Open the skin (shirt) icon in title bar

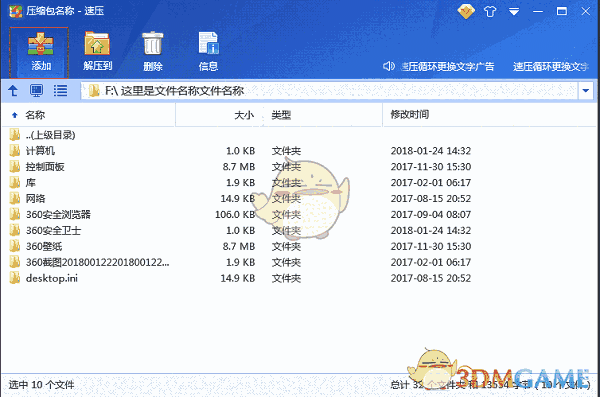tap(490, 11)
